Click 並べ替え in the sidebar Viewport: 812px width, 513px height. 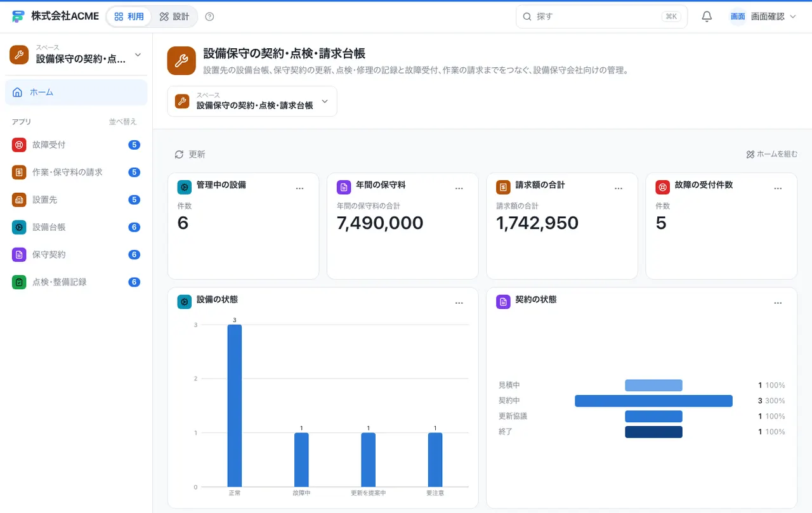[x=122, y=122]
